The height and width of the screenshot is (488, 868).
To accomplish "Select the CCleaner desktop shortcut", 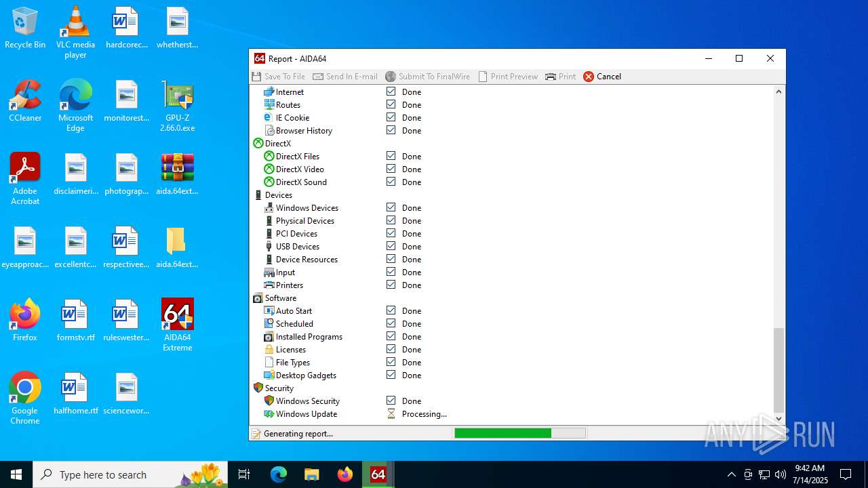I will pyautogui.click(x=25, y=101).
